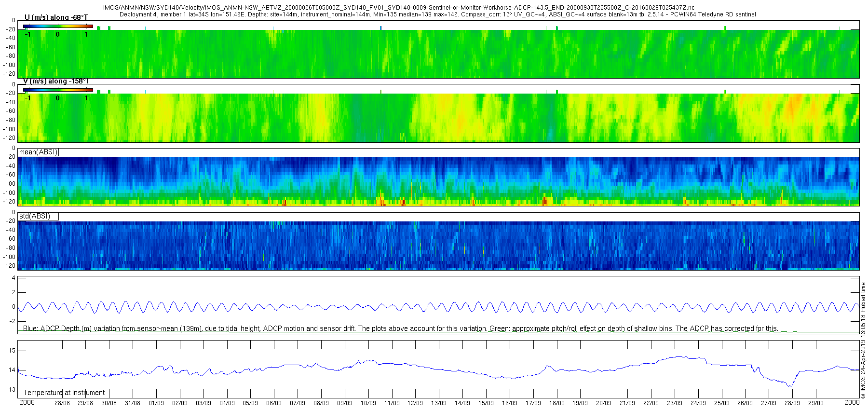Click the 'mean(ABSI)' panel label
Viewport: 868px width, 410px height.
click(38, 152)
